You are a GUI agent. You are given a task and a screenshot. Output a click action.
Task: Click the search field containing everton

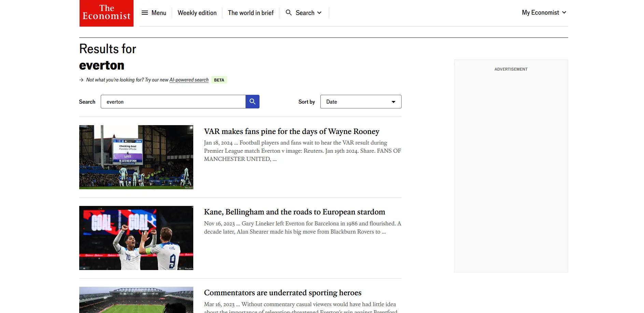tap(173, 102)
